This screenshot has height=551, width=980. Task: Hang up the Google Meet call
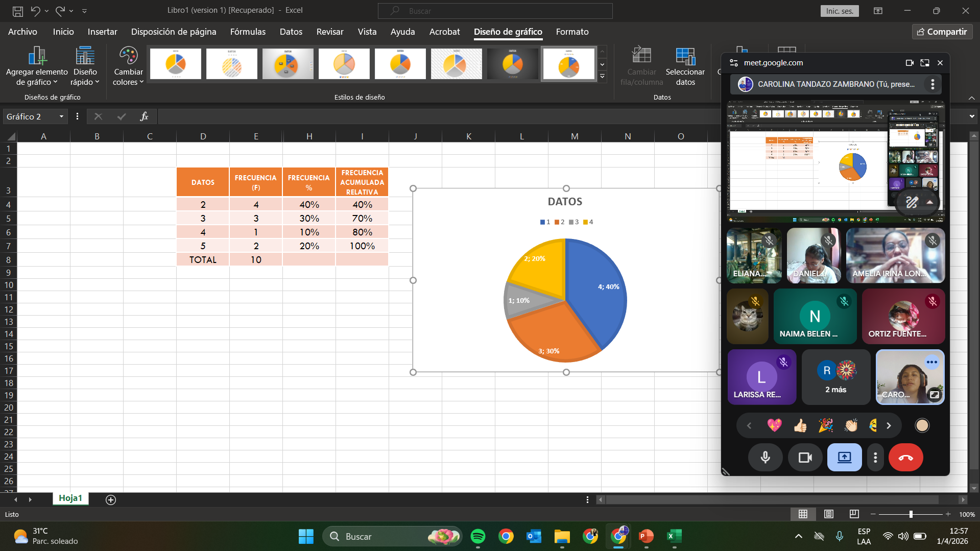(905, 457)
